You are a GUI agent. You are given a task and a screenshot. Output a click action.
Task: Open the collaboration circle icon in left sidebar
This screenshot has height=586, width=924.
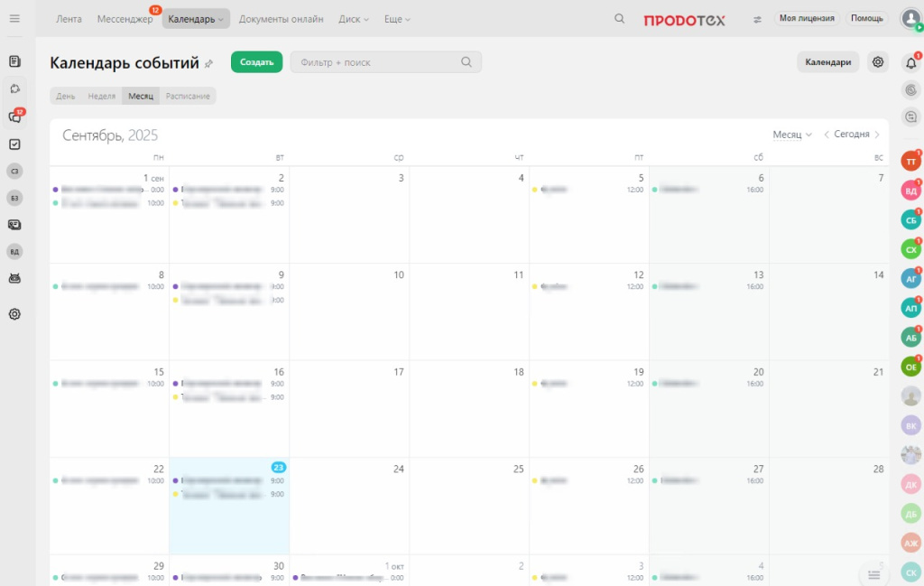pos(14,89)
